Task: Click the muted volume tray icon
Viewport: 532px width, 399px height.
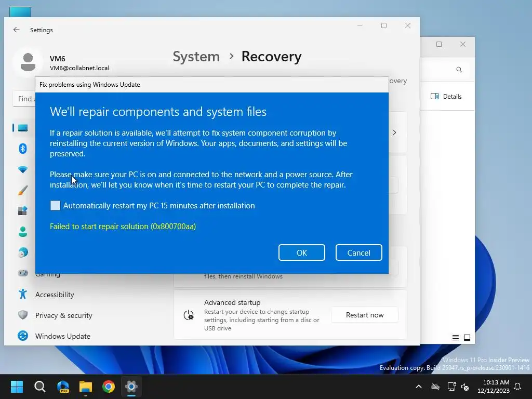Action: click(465, 387)
